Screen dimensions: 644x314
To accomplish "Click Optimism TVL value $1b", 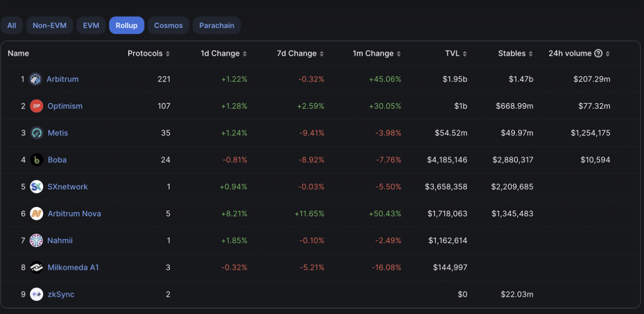I will (460, 106).
